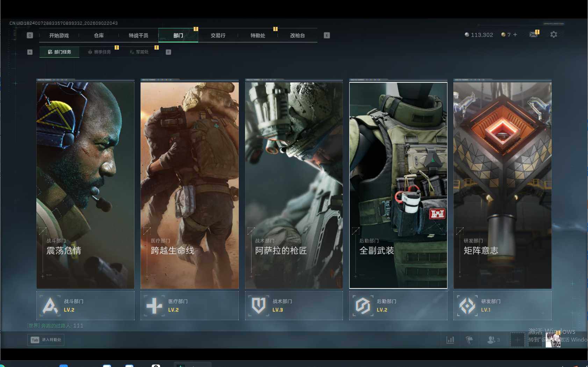Screen dimensions: 588x367
Task: Select the 阿萨拉的枪匠 tactical department card
Action: pyautogui.click(x=294, y=185)
